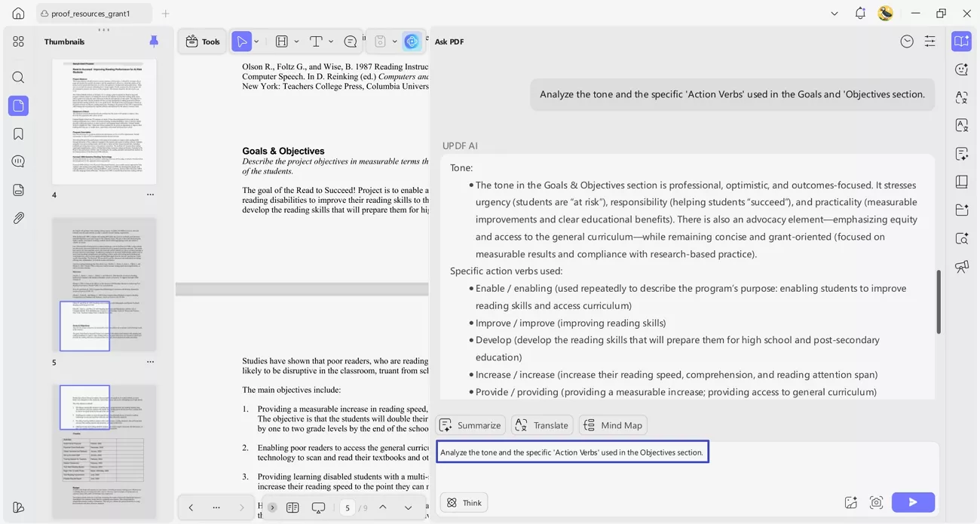Go to the home screen icon
The width and height of the screenshot is (980, 524).
coord(18,13)
